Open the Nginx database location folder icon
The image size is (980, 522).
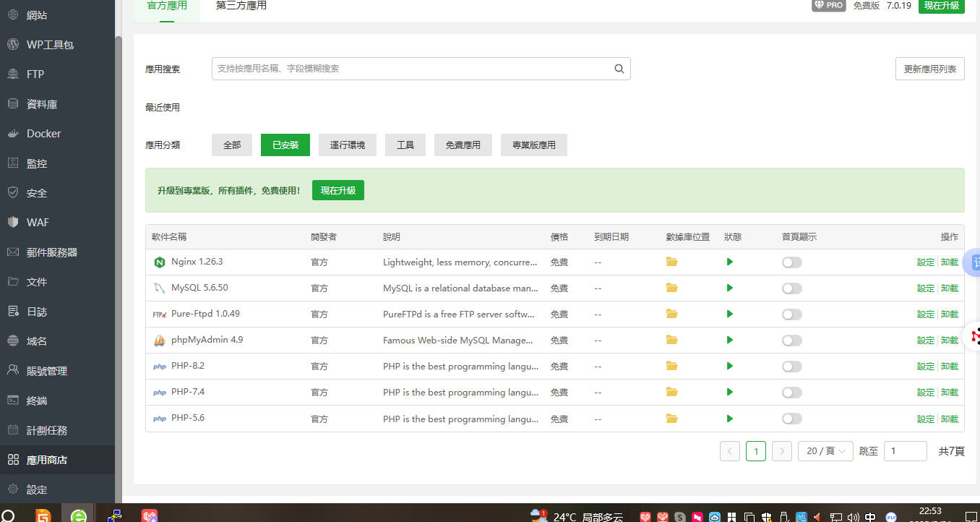(x=671, y=262)
